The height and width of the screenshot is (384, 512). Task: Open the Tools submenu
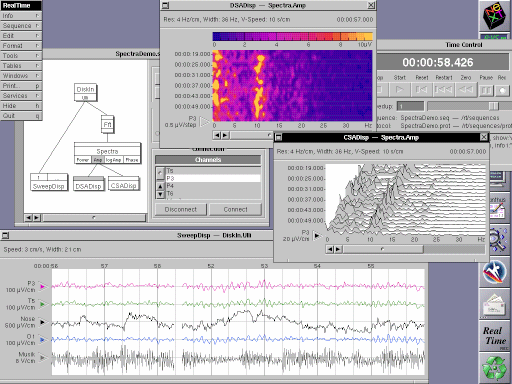pos(21,56)
